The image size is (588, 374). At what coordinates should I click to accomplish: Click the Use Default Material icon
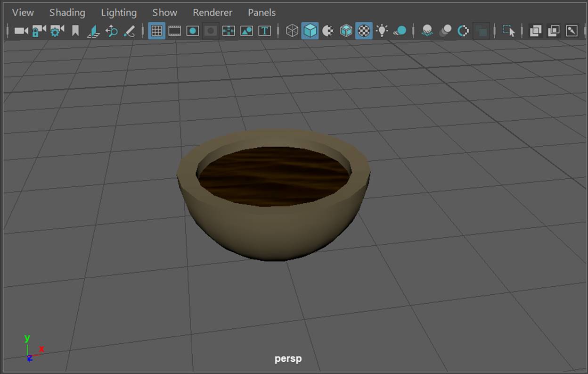tap(328, 31)
